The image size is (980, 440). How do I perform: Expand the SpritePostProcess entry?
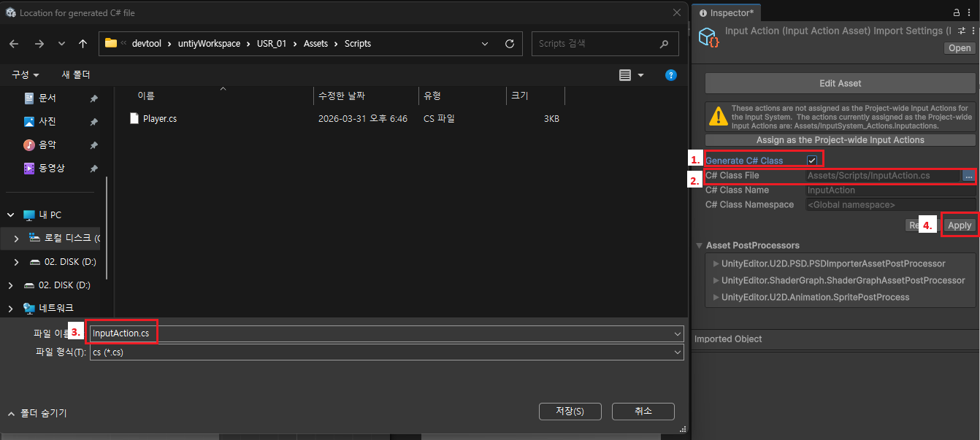[716, 297]
